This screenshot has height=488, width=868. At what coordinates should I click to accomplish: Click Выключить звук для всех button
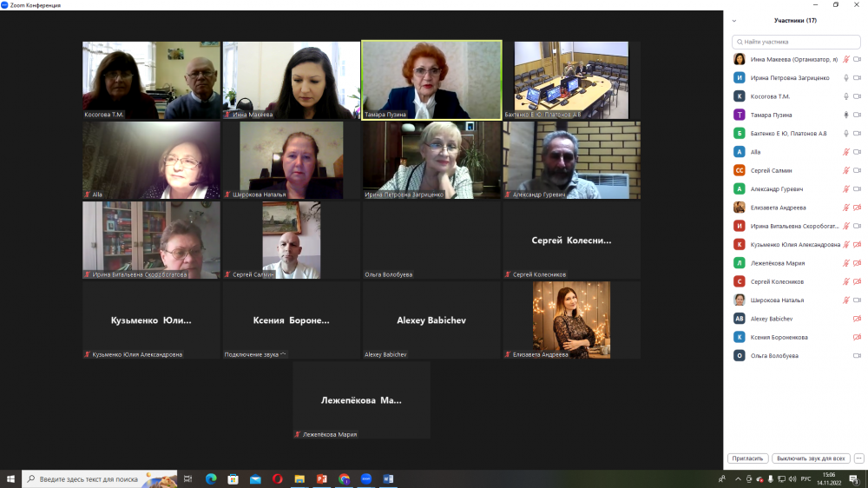click(811, 458)
